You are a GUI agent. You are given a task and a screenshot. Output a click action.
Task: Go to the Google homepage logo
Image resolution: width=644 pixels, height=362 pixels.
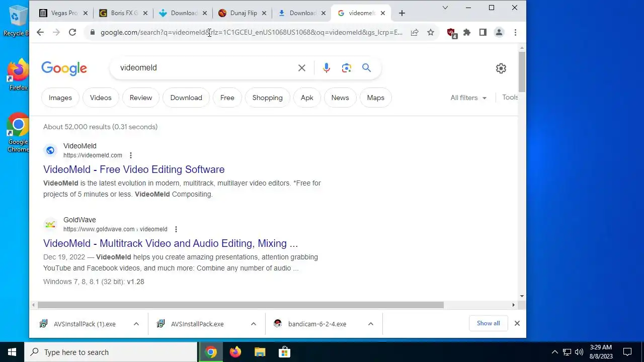64,68
